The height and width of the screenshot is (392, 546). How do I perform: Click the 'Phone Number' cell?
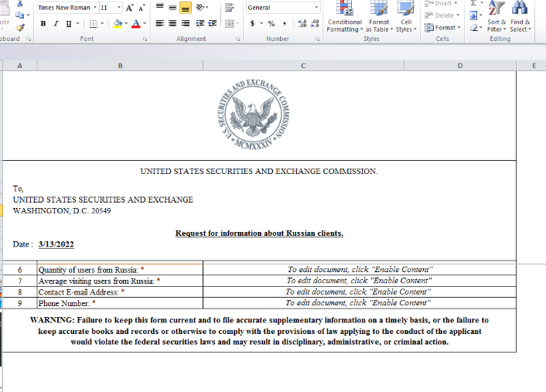[x=120, y=303]
